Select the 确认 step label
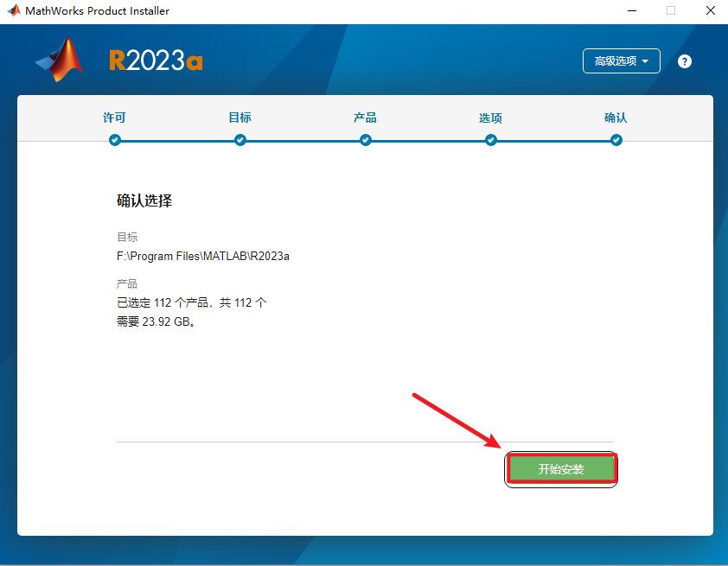 pos(616,118)
